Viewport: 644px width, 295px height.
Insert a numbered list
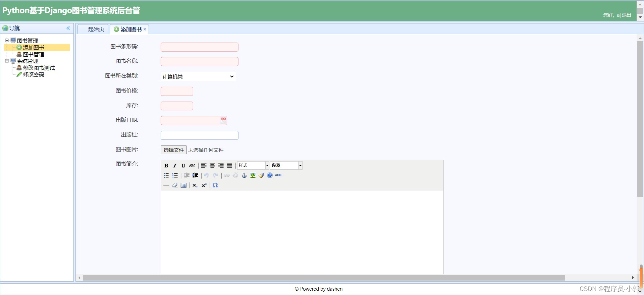click(x=175, y=175)
